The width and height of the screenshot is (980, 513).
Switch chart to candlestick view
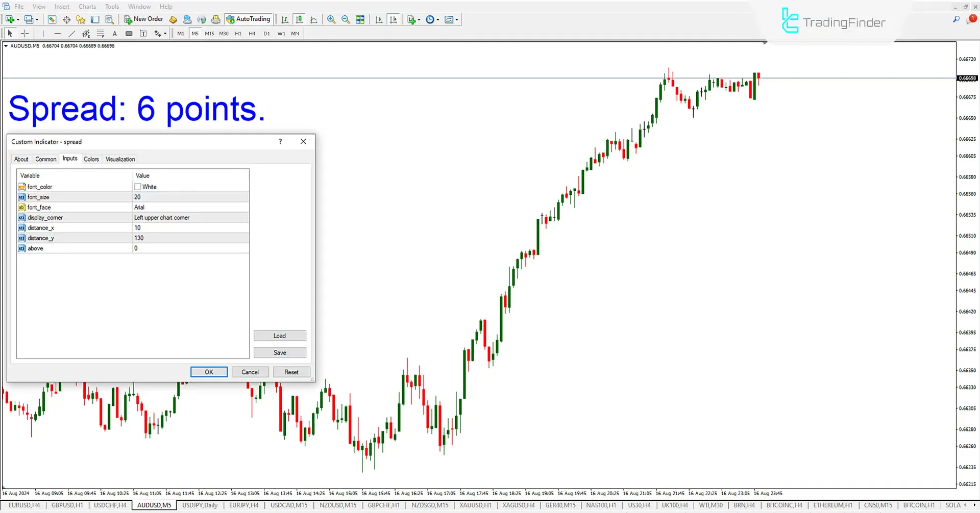[x=299, y=19]
